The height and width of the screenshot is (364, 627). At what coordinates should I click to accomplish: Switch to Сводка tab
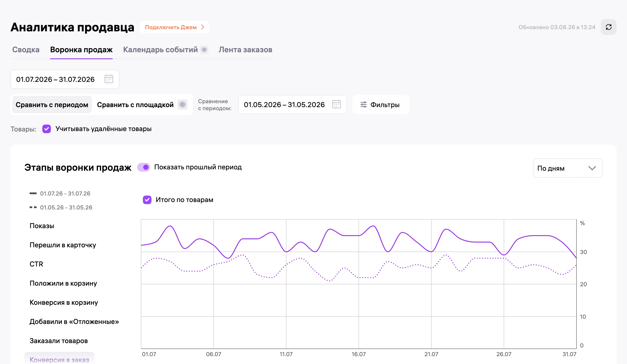pos(26,49)
